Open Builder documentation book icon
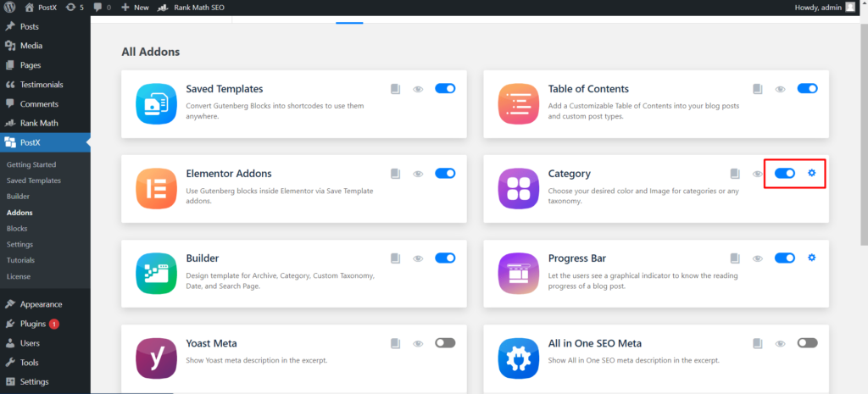The height and width of the screenshot is (394, 868). pos(395,258)
